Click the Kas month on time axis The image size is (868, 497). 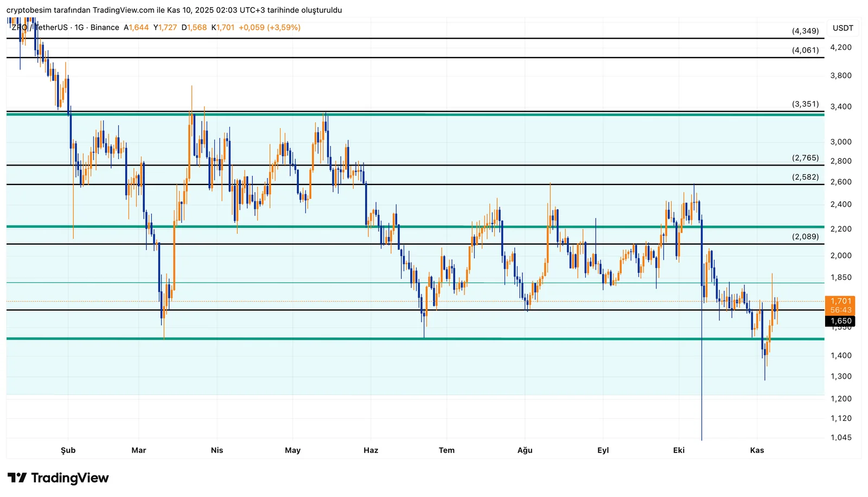757,450
